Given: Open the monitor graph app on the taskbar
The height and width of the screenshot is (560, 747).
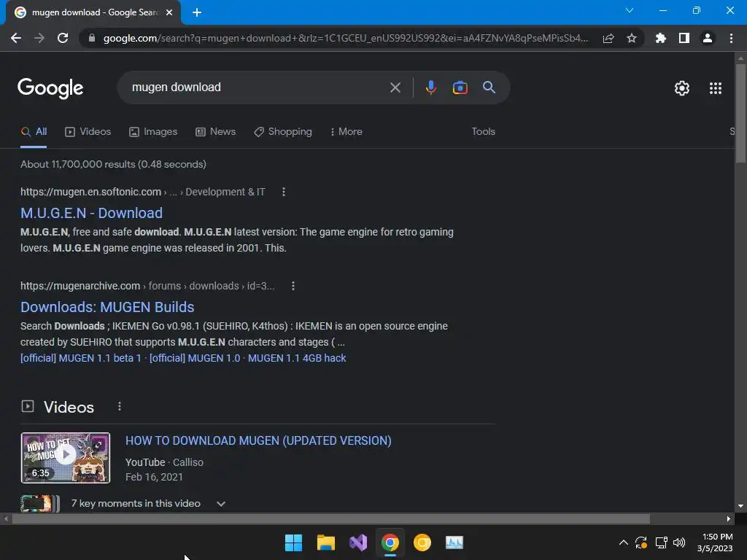Looking at the screenshot, I should 454,542.
